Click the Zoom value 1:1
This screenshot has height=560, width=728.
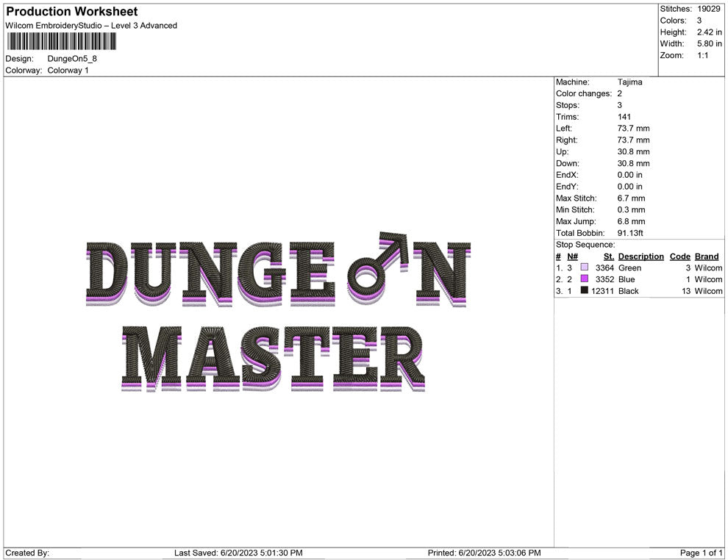702,55
